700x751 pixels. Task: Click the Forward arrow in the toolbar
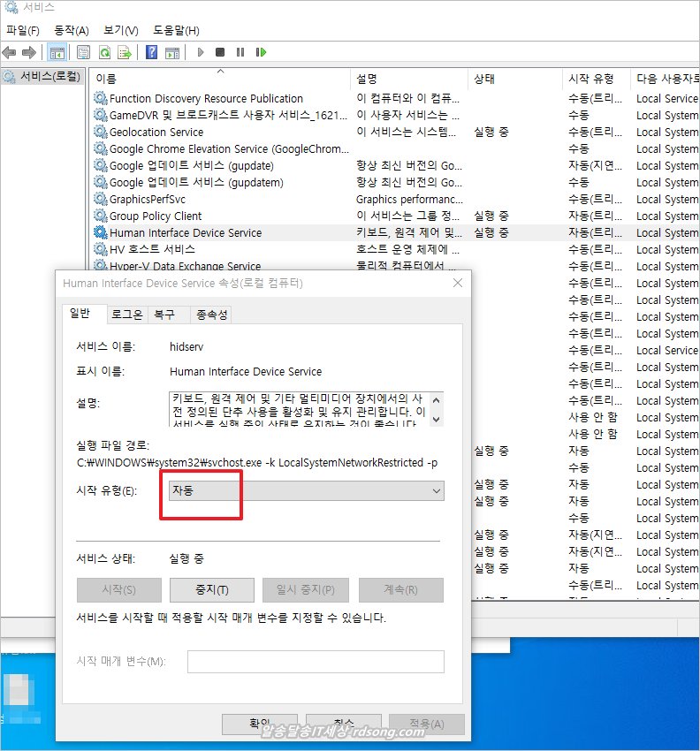tap(29, 52)
